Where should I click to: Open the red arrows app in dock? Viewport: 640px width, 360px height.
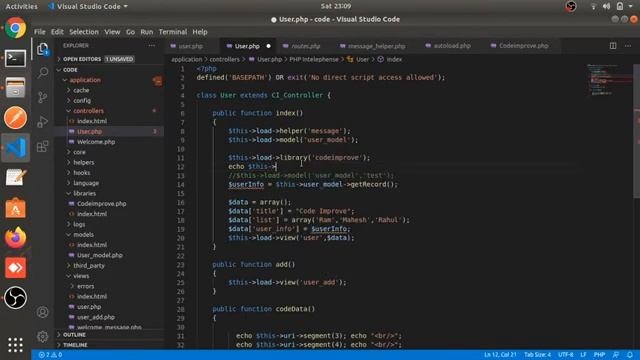point(16,268)
